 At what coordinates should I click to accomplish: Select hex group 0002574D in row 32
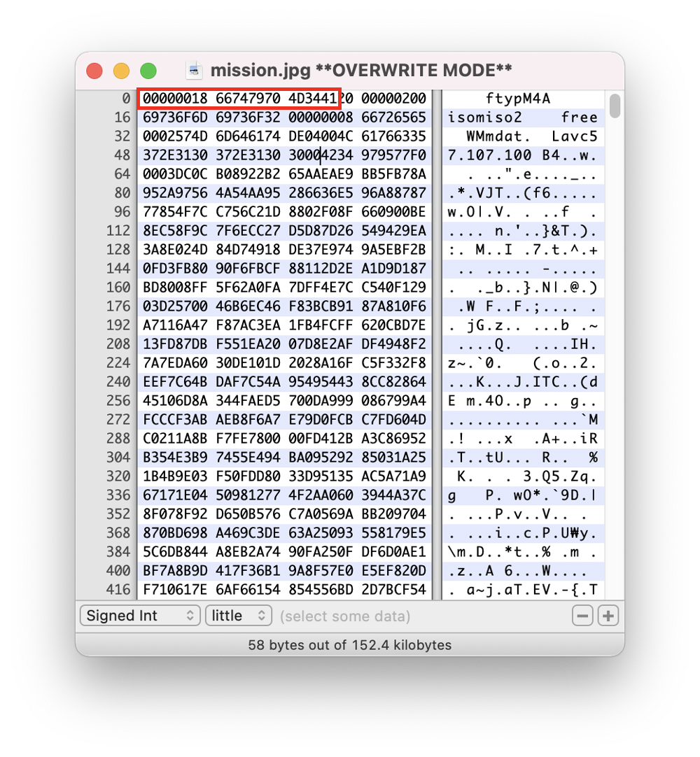tap(175, 136)
